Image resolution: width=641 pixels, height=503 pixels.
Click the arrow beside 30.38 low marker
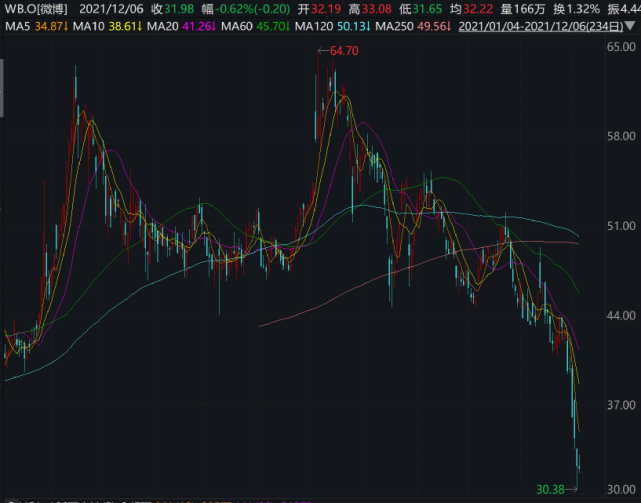pos(572,489)
